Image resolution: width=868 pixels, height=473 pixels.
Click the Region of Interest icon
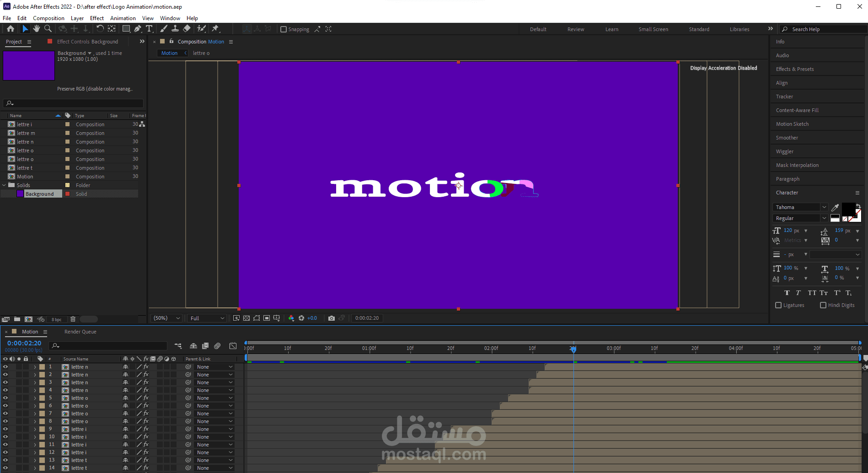(x=267, y=318)
